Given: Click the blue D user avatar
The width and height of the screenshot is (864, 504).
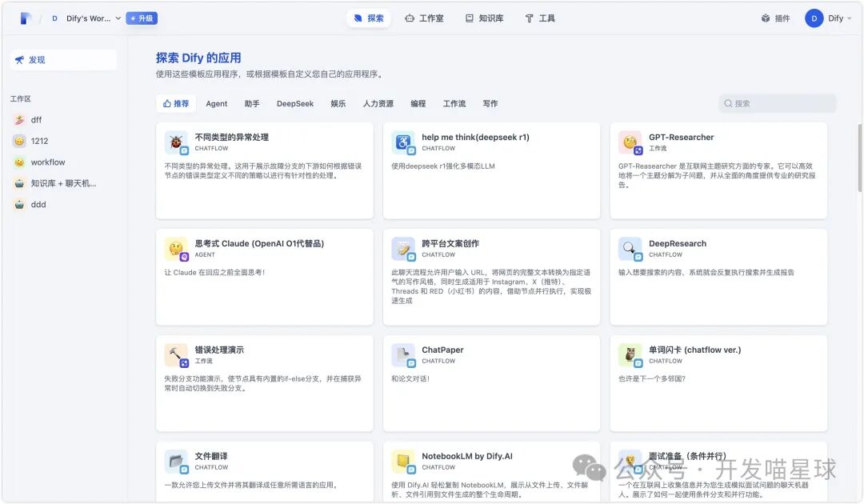Looking at the screenshot, I should [814, 18].
